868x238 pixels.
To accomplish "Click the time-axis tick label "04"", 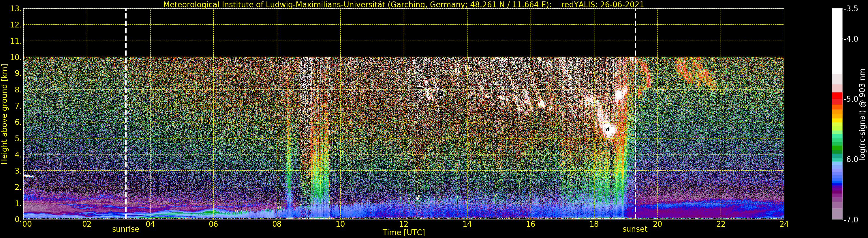I will point(150,224).
